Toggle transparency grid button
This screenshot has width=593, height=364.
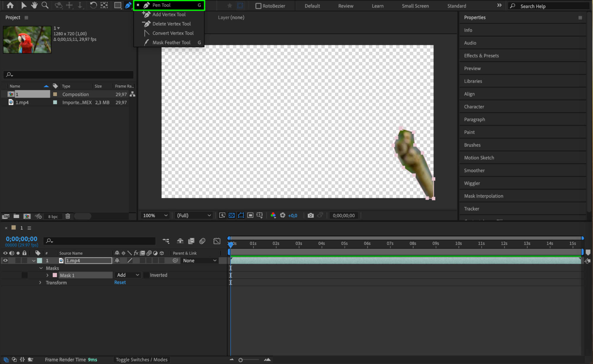[232, 215]
